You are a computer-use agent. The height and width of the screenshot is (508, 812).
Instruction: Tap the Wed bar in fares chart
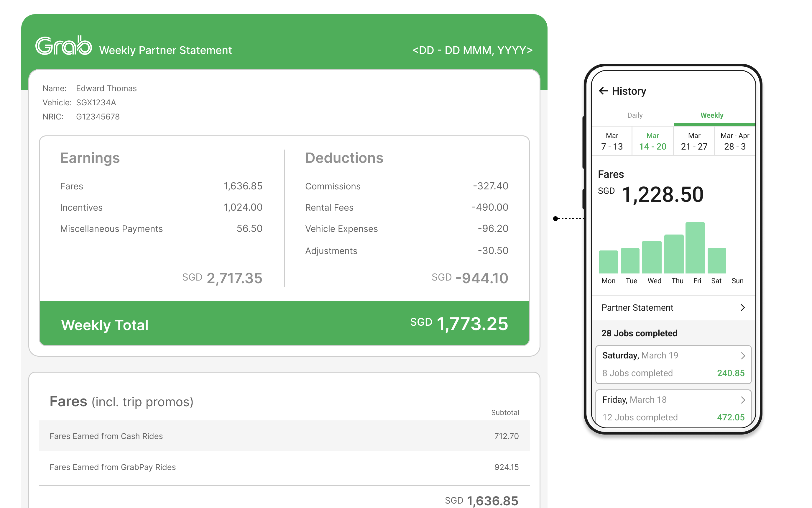tap(652, 257)
